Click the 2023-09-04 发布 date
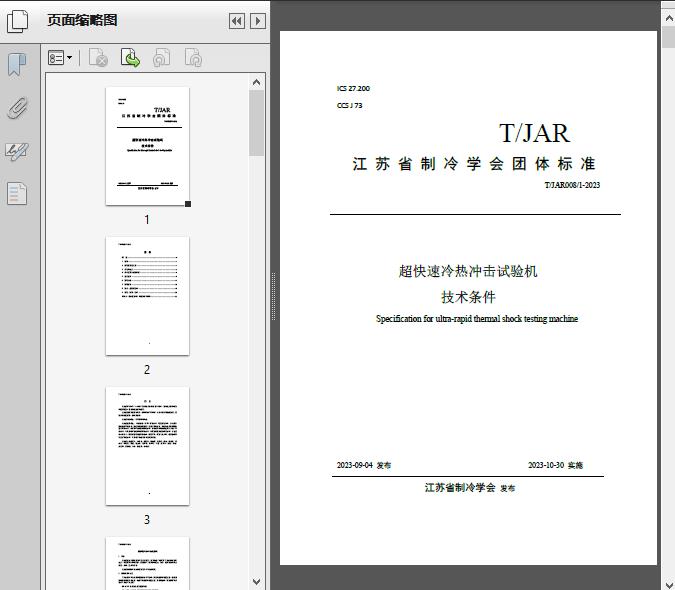The height and width of the screenshot is (590, 675). [364, 465]
